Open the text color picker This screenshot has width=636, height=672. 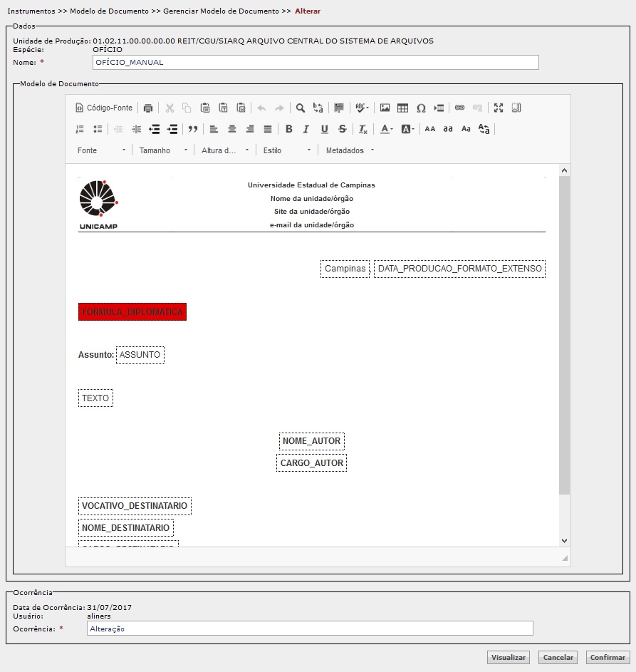(x=386, y=129)
